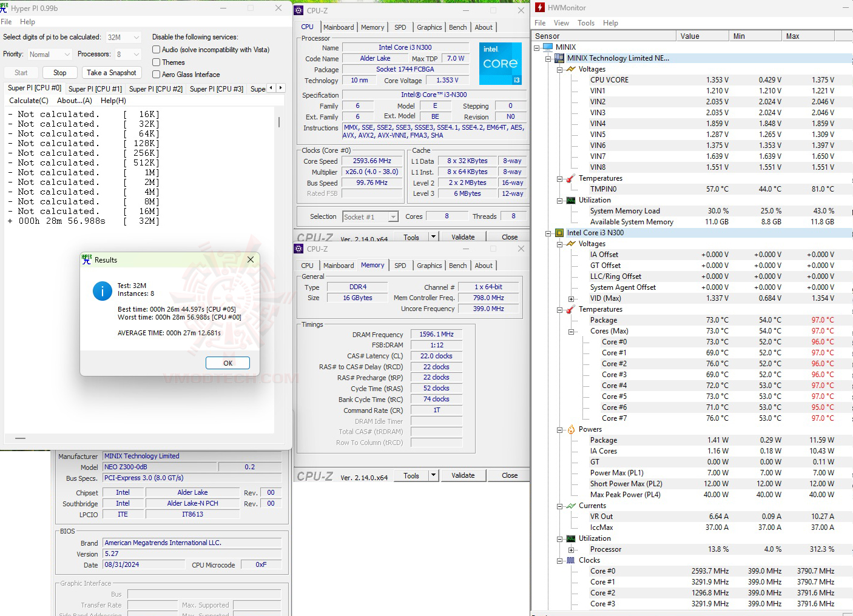Open the Graphics tab in CPU-Z memory window
The image size is (853, 616).
click(x=430, y=266)
